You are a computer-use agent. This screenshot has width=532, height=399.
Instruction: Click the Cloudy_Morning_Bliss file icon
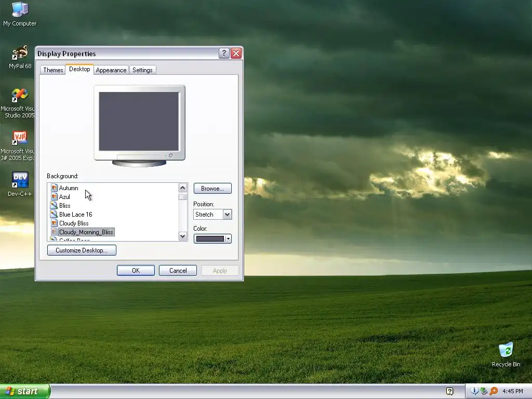pyautogui.click(x=54, y=232)
